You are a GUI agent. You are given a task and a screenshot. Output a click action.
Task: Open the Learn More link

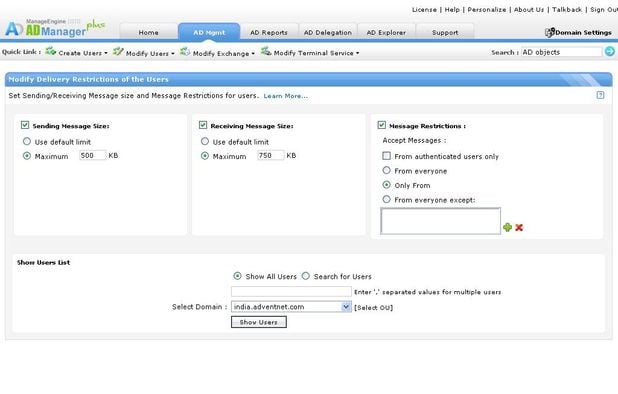tap(285, 96)
